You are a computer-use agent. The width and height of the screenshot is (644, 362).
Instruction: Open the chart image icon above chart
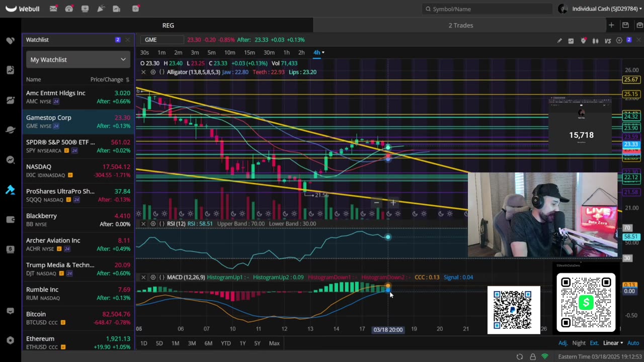coord(571,41)
